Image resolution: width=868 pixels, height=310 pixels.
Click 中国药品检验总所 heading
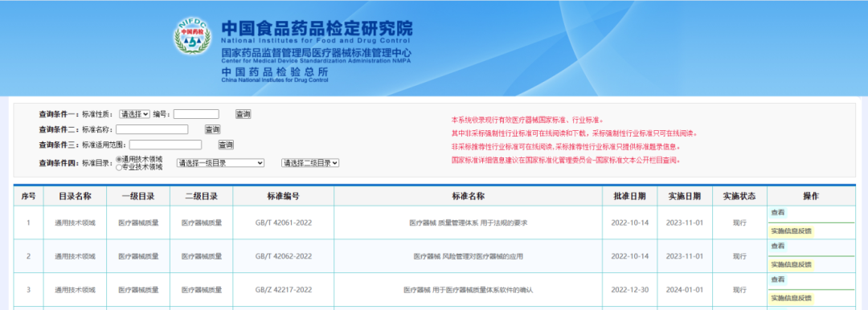(x=275, y=72)
